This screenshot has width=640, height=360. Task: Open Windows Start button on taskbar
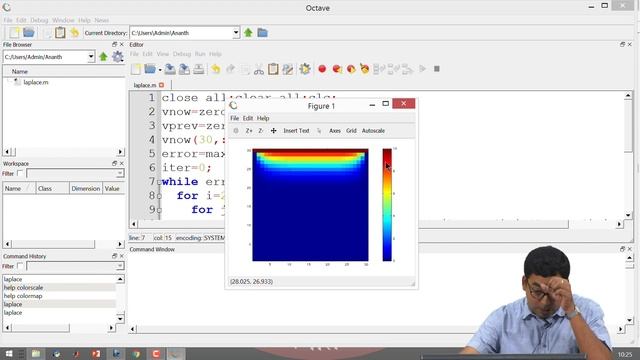9,353
